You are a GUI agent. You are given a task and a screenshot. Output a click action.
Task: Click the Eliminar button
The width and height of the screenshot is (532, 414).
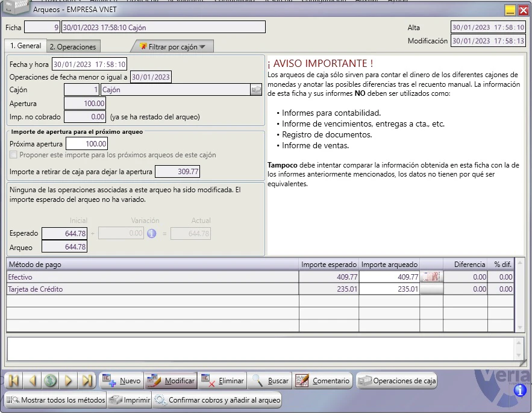[222, 381]
